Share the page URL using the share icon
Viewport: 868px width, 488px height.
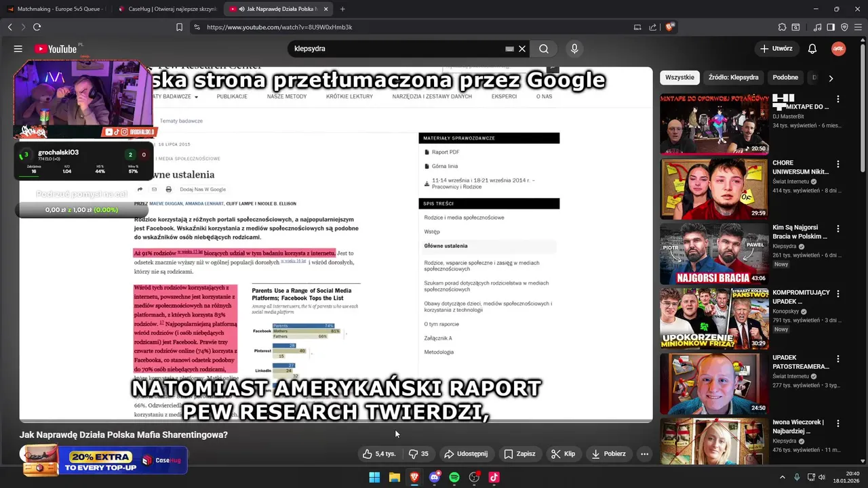(652, 27)
